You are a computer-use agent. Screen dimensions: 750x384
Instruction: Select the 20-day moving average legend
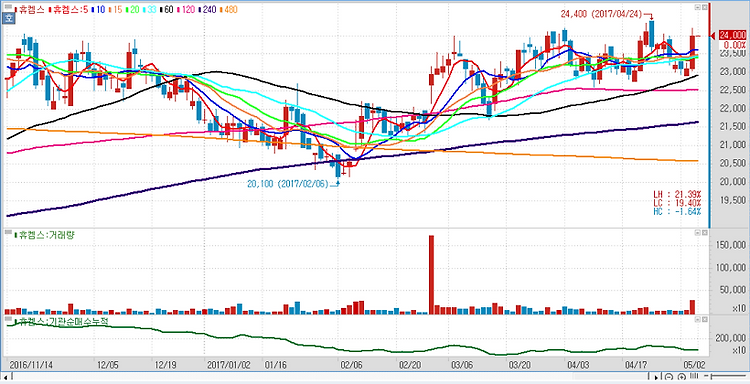[132, 10]
